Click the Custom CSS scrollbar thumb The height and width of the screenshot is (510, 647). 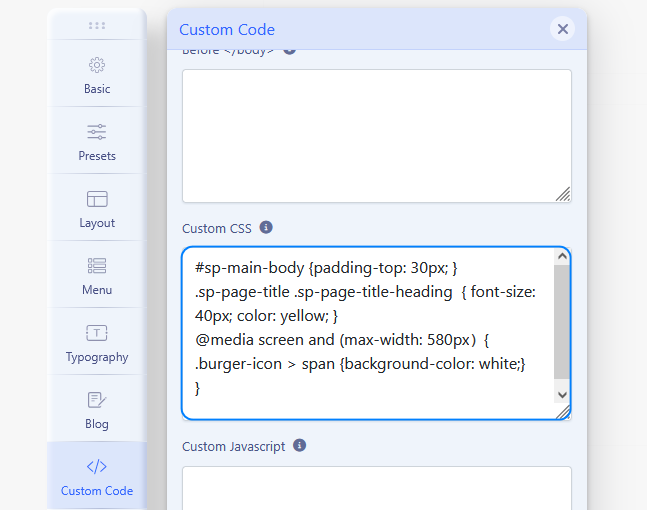click(x=562, y=320)
